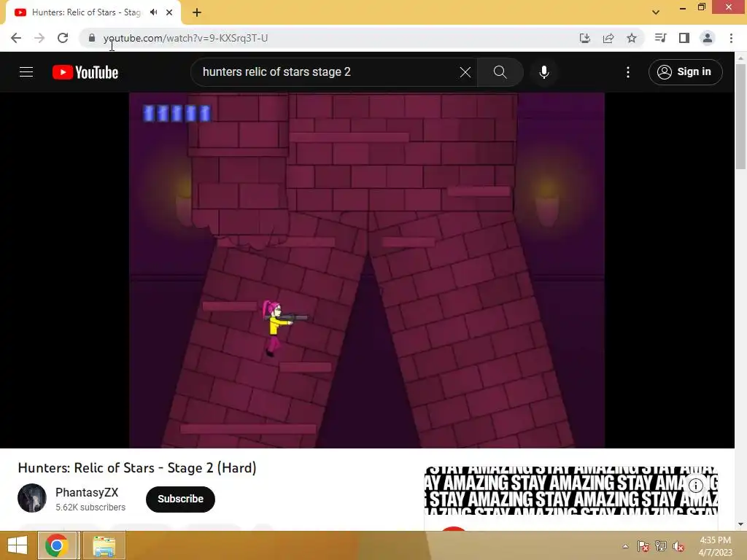Open the network status tray icon
The width and height of the screenshot is (747, 560).
(661, 546)
